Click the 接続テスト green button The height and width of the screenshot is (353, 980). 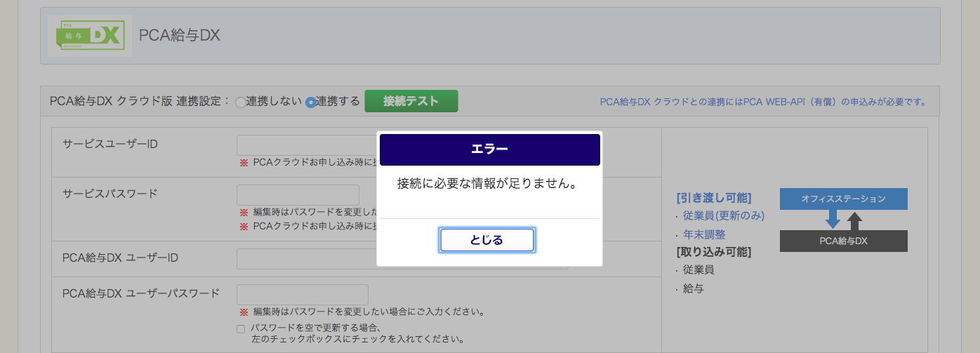point(411,101)
